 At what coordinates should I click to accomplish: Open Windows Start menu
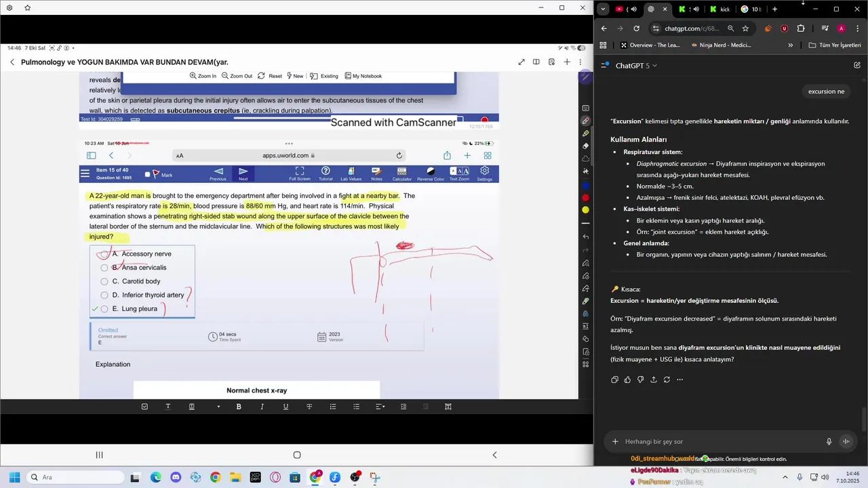(14, 477)
